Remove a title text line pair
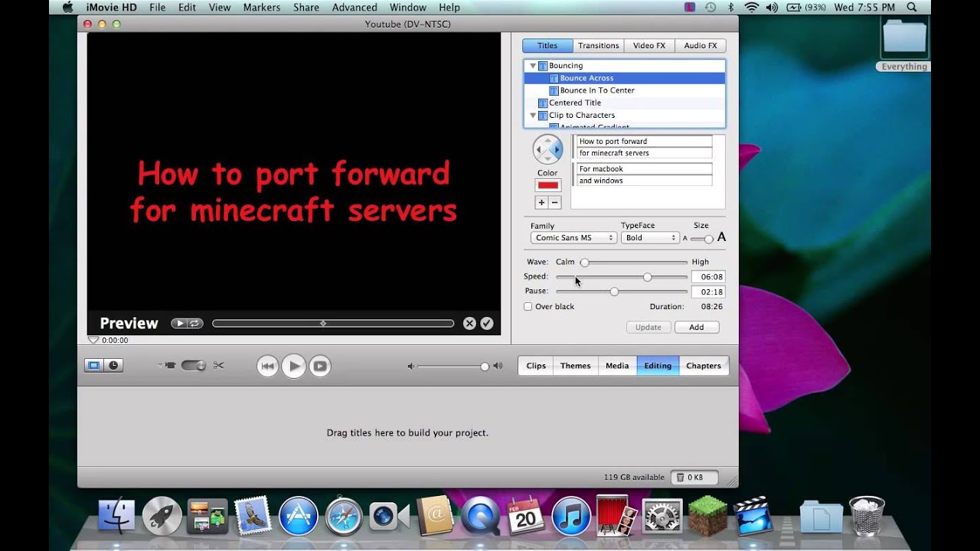This screenshot has height=551, width=980. [x=555, y=203]
